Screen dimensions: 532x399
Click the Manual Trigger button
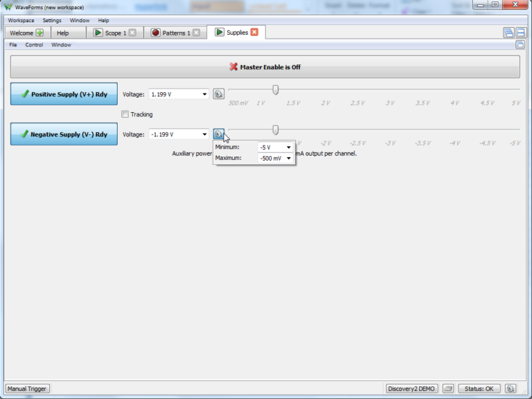point(28,389)
